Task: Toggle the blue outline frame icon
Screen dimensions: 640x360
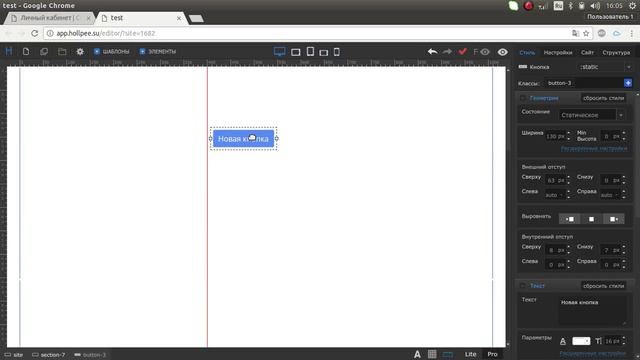Action: click(x=448, y=354)
